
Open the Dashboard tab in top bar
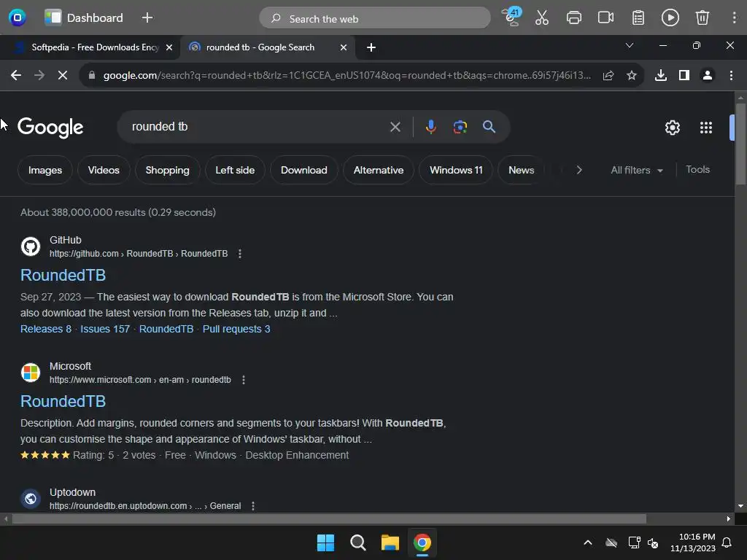tap(85, 17)
